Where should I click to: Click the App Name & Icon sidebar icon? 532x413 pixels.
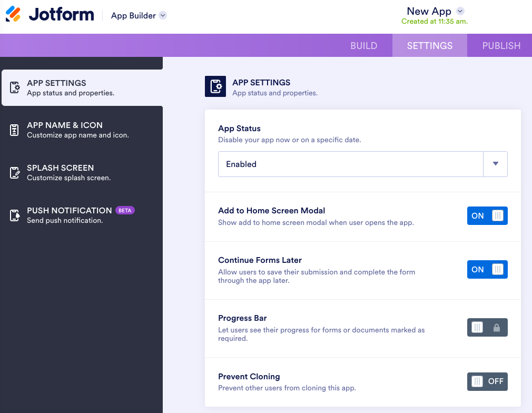click(x=15, y=130)
